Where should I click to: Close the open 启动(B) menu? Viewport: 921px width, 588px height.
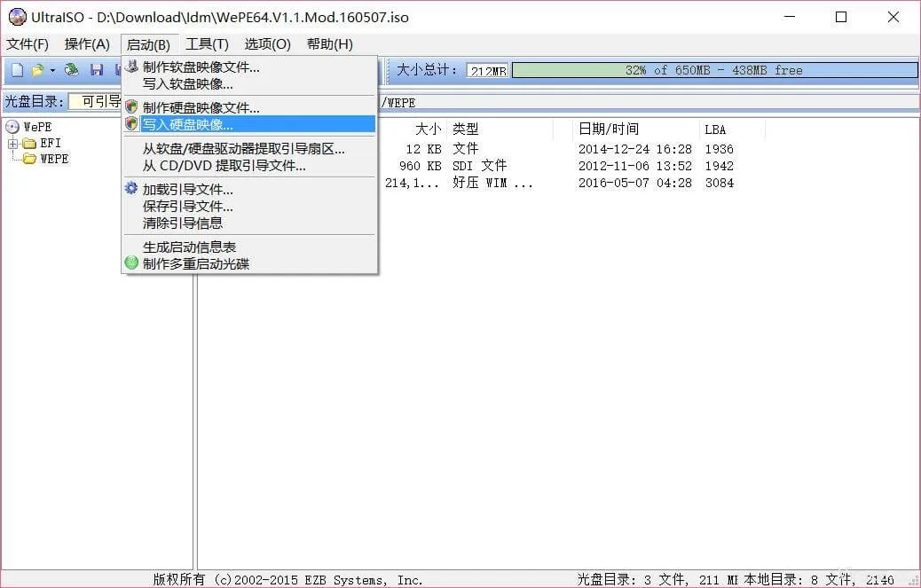(148, 44)
